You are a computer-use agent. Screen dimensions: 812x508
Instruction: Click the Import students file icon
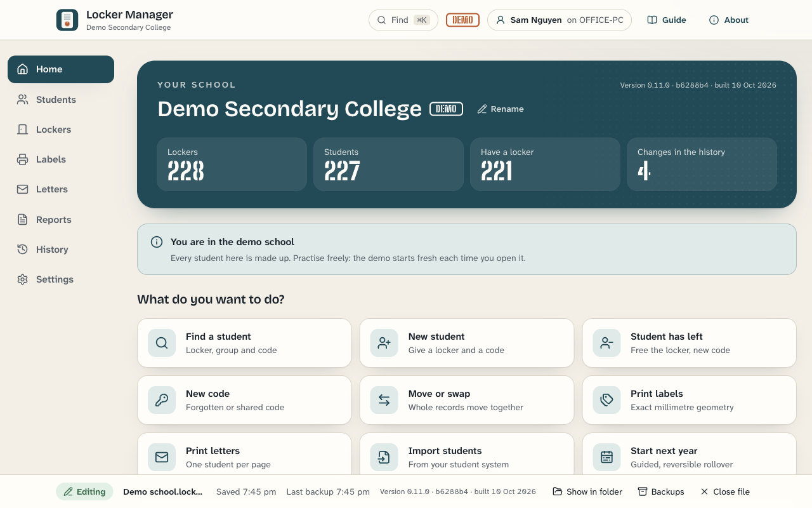pyautogui.click(x=384, y=457)
